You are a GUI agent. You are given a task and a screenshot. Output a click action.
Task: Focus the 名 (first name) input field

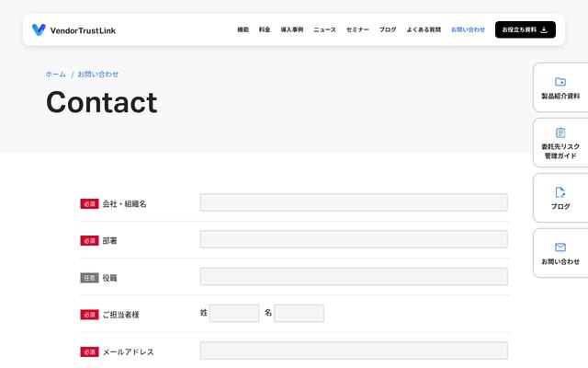[x=299, y=313]
